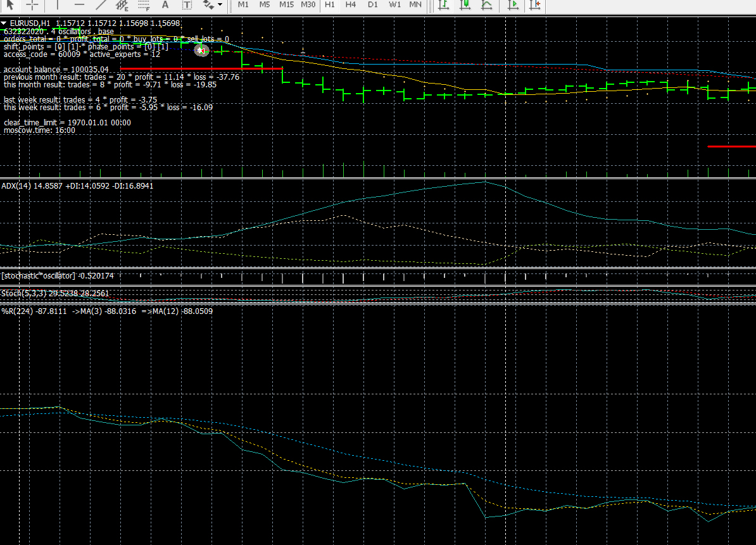This screenshot has width=756, height=545.
Task: Open the arrows objects dropdown
Action: (220, 4)
